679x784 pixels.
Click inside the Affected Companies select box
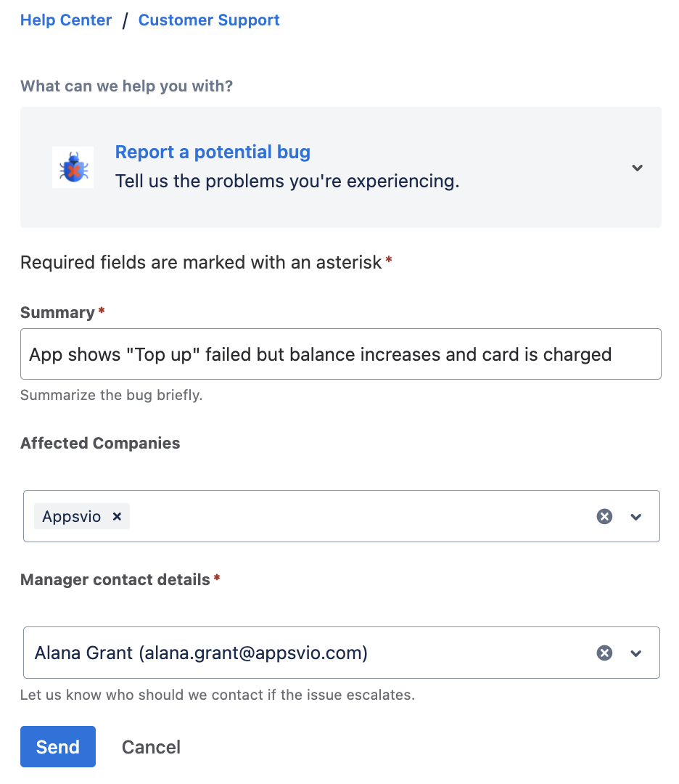pos(363,517)
